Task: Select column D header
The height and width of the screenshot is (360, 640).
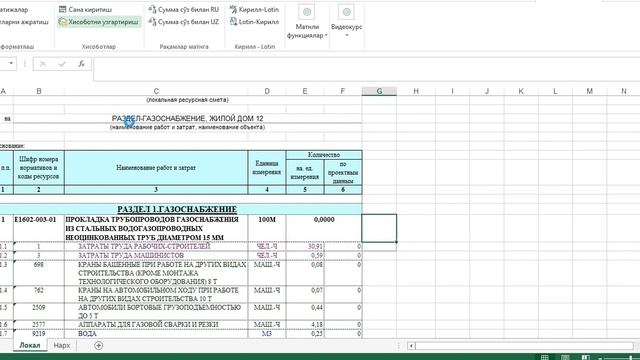Action: tap(267, 91)
